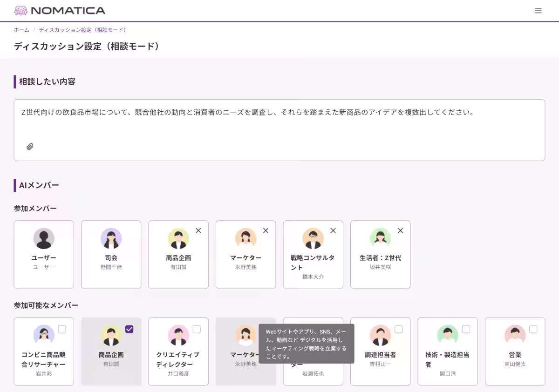Open the hamburger navigation menu
559x392 pixels.
pos(538,10)
